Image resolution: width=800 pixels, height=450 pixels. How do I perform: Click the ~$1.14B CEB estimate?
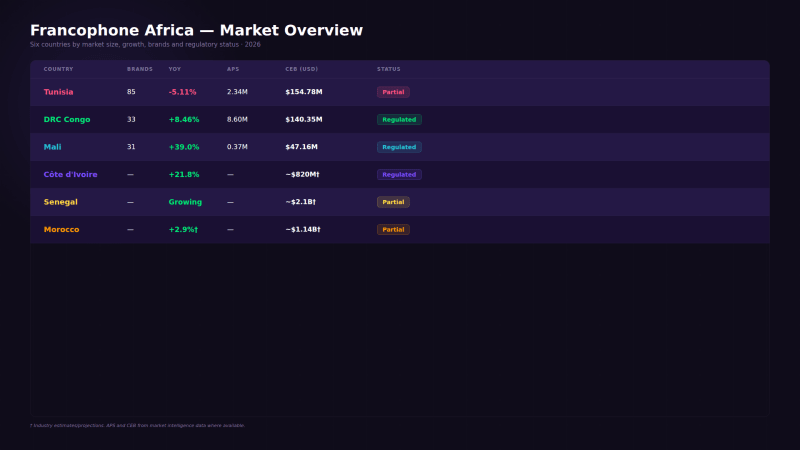coord(303,230)
